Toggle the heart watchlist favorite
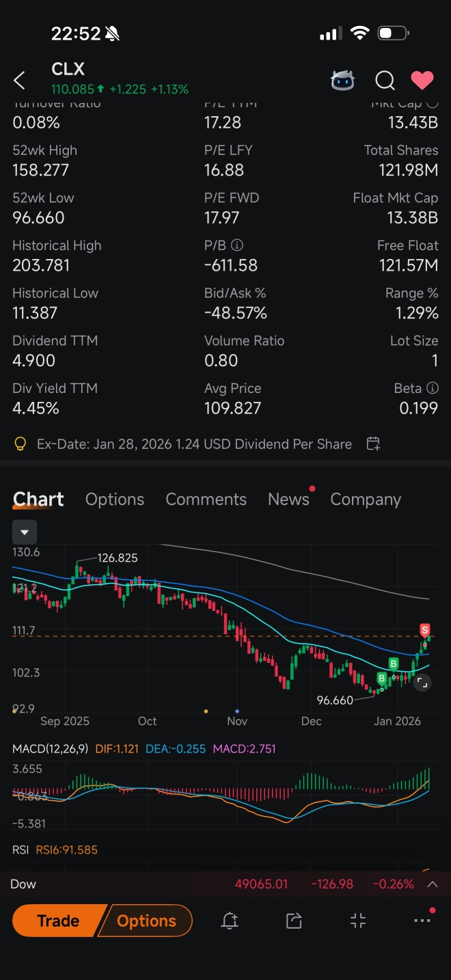Screen dimensions: 451x980 pos(422,81)
